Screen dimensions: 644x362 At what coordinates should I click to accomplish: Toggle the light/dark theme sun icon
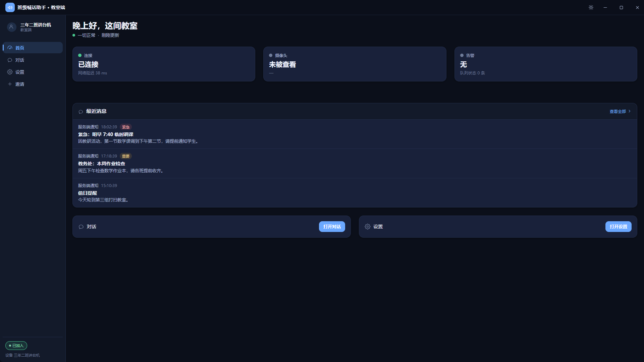click(591, 7)
